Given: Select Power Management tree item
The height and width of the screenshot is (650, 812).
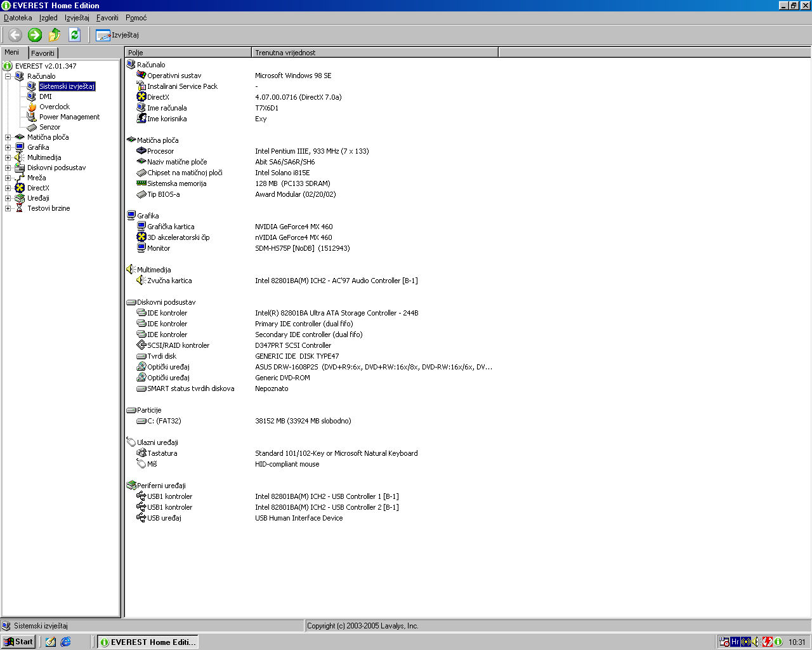Looking at the screenshot, I should (x=70, y=117).
